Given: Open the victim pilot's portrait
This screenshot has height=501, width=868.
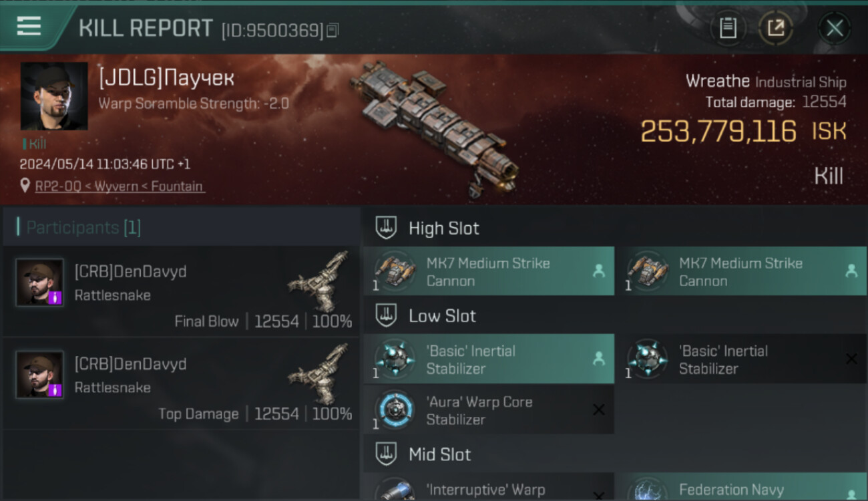Looking at the screenshot, I should click(x=54, y=96).
